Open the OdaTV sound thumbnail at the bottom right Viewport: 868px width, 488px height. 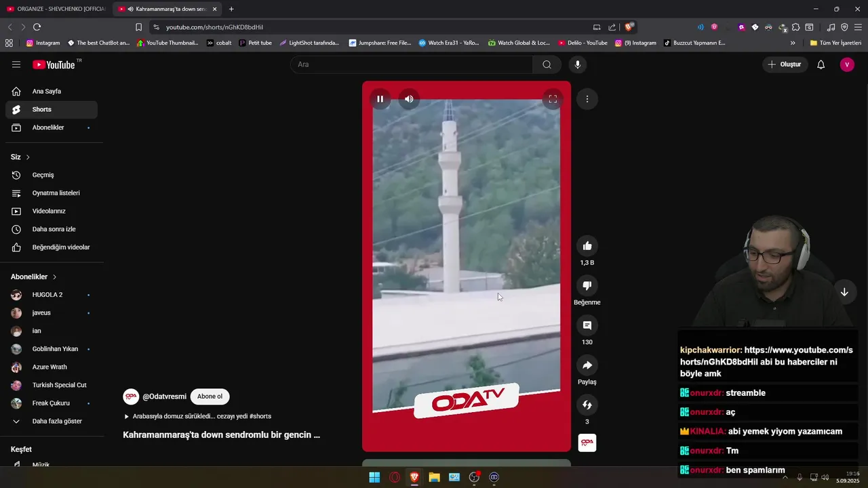click(x=587, y=443)
